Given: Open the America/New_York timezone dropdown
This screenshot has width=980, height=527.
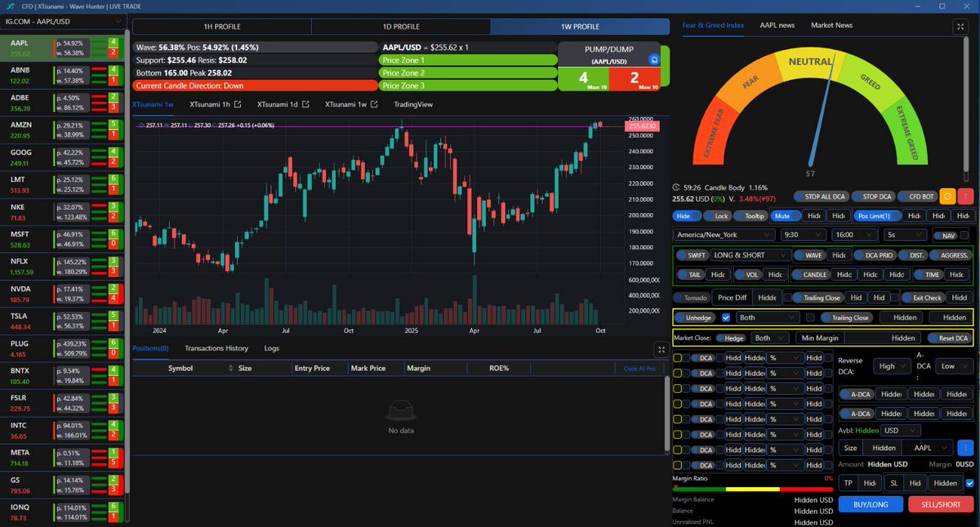Looking at the screenshot, I should [x=723, y=234].
